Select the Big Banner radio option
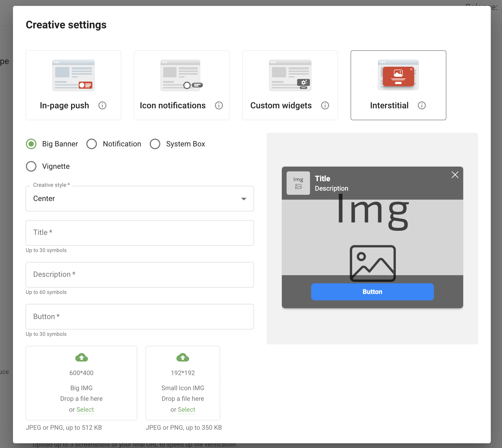The image size is (502, 448). point(31,144)
